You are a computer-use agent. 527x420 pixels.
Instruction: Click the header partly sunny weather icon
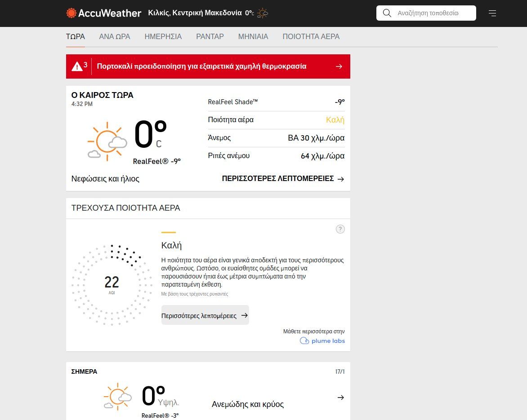(x=263, y=13)
